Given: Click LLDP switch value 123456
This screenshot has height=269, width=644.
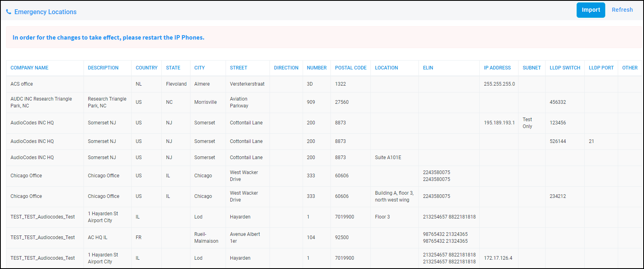Looking at the screenshot, I should 558,123.
